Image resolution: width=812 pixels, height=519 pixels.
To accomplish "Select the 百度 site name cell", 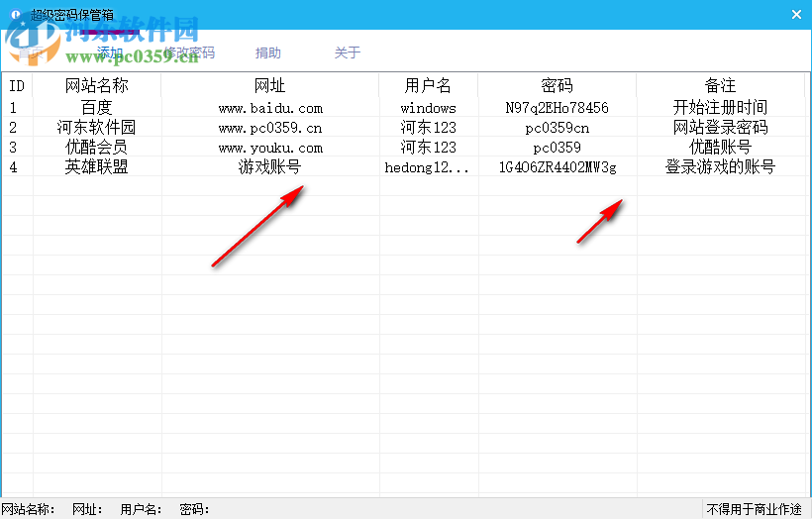I will point(97,108).
